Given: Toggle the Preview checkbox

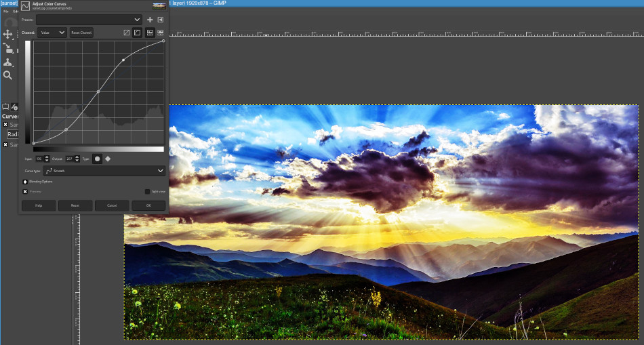Looking at the screenshot, I should [x=25, y=191].
